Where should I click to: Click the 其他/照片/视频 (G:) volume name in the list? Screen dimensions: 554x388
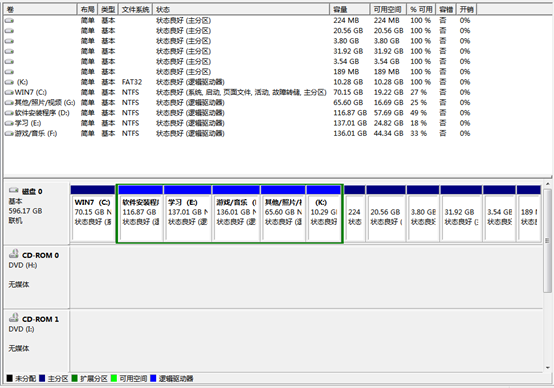click(x=45, y=103)
